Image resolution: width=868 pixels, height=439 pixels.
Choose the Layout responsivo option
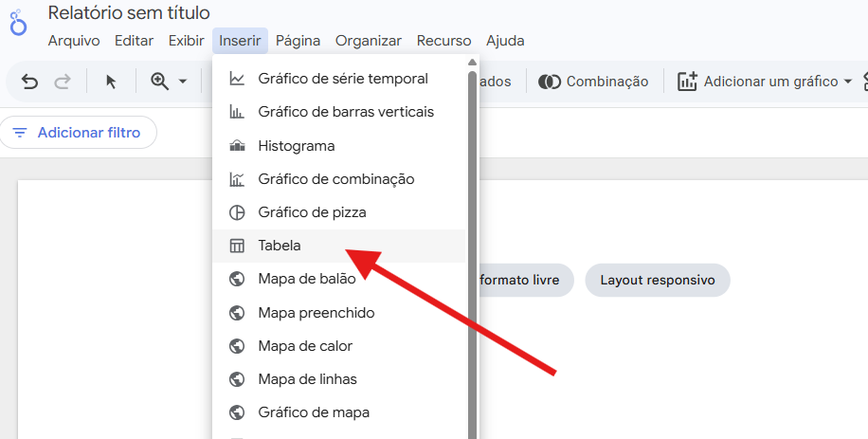[x=657, y=281]
